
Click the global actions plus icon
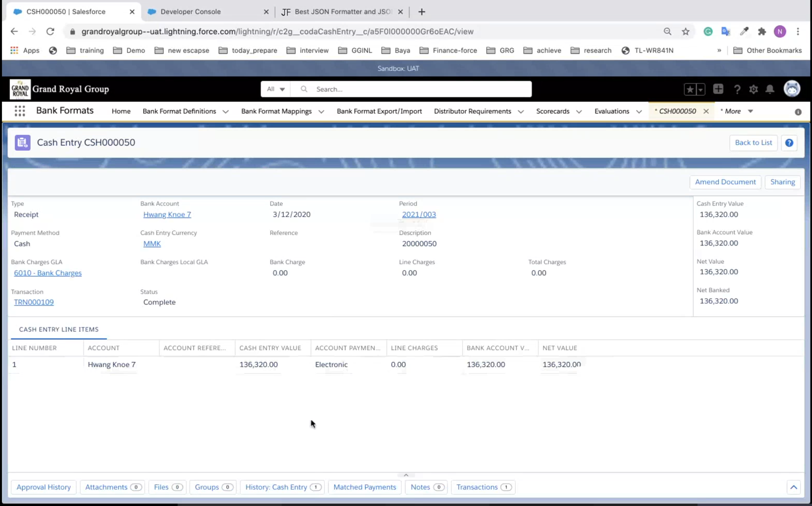point(718,89)
